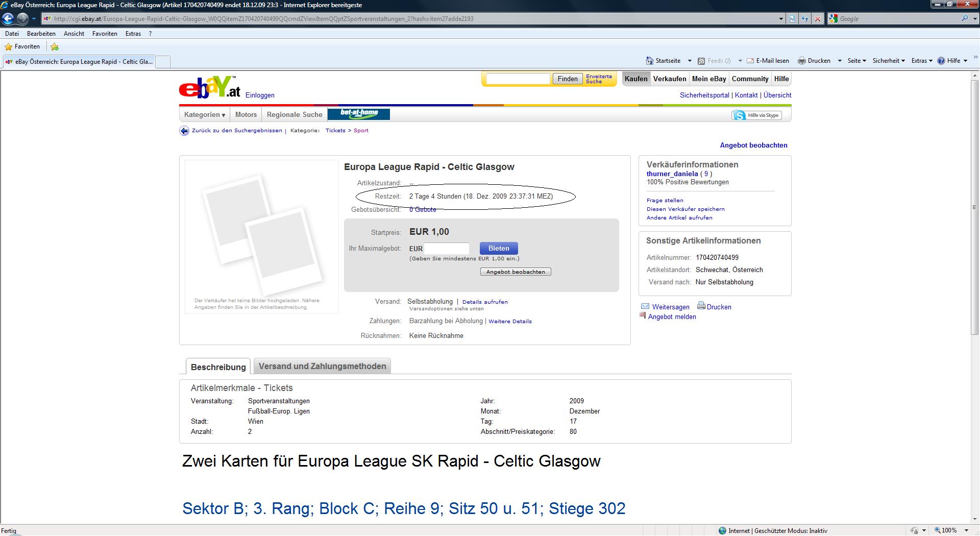Viewport: 980px width, 536px height.
Task: Click into the Google search box
Action: coord(898,19)
